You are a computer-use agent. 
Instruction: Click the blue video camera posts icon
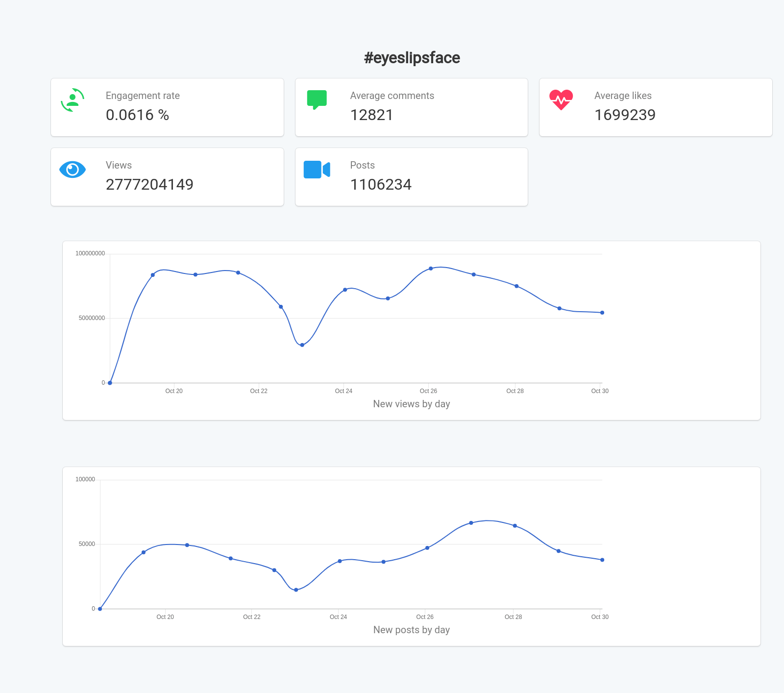(317, 170)
